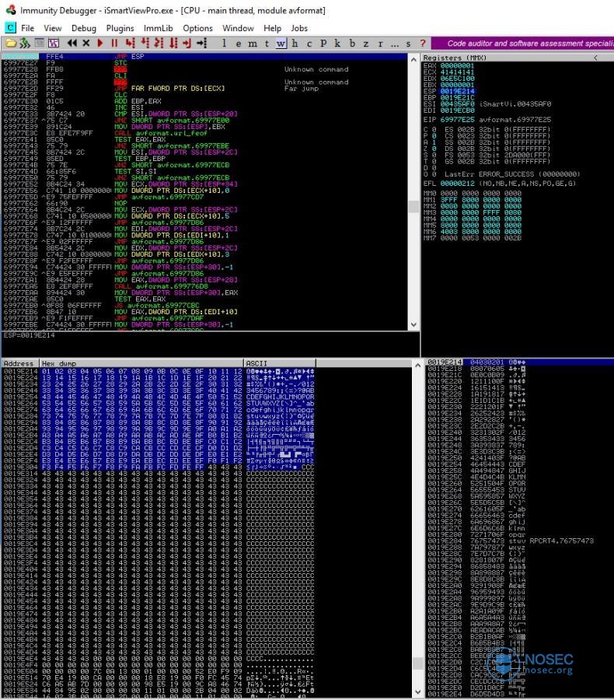Show Memory map via m button
The height and width of the screenshot is (700, 614).
(x=253, y=44)
